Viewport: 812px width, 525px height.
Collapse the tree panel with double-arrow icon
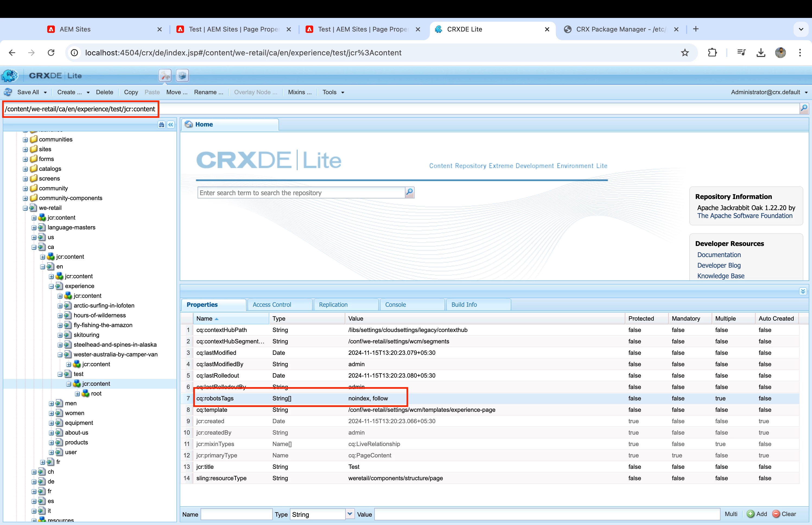pyautogui.click(x=171, y=125)
